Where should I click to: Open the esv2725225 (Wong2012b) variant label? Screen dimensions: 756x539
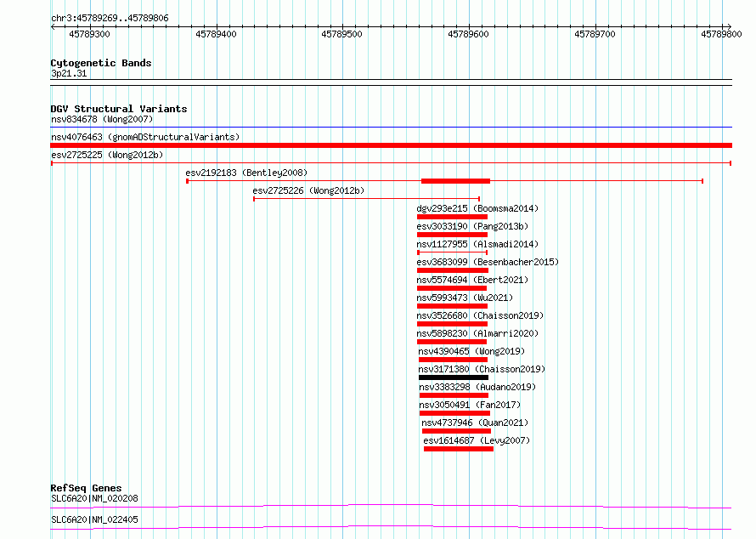pos(107,155)
